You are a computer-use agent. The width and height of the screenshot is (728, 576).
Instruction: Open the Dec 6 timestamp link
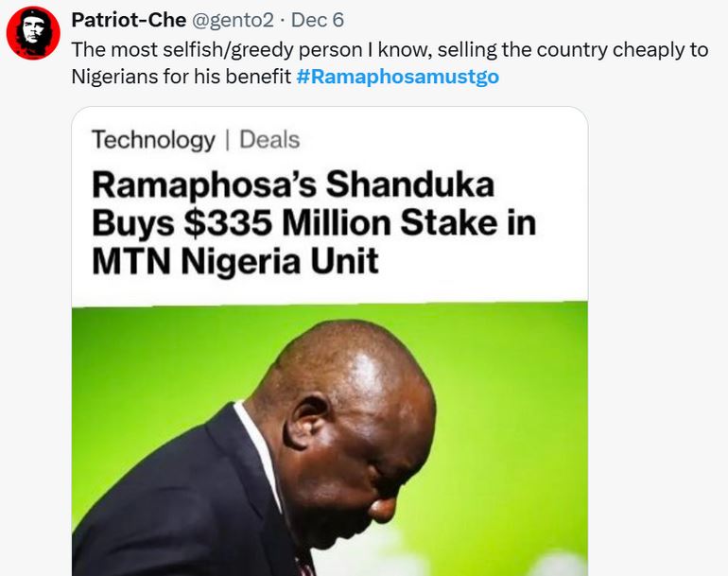pos(317,19)
